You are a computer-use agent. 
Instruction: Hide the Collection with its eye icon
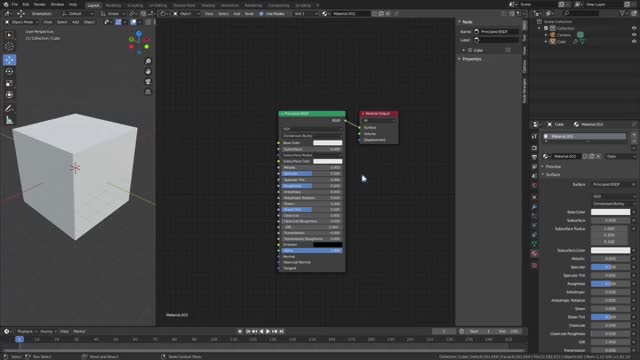(x=634, y=28)
